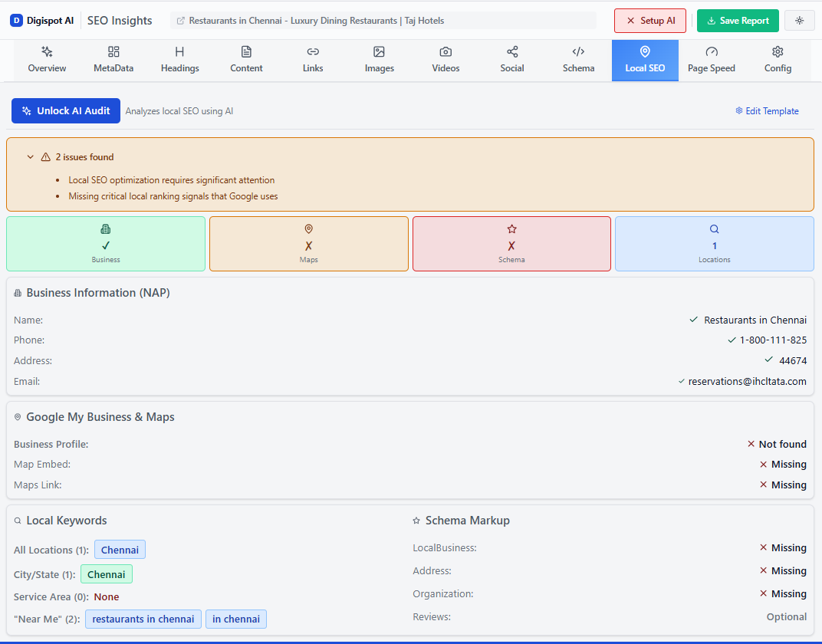
Task: Open the Config settings icon
Action: pos(778,59)
